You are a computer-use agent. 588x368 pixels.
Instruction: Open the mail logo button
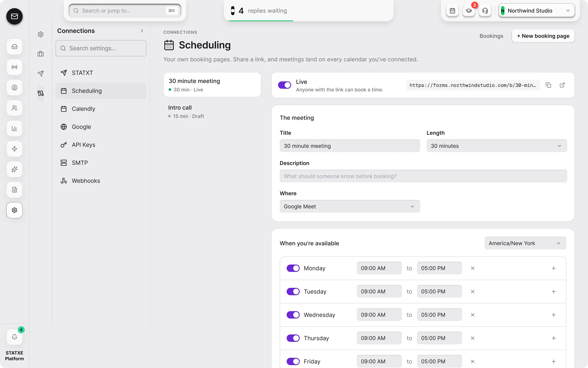[14, 16]
